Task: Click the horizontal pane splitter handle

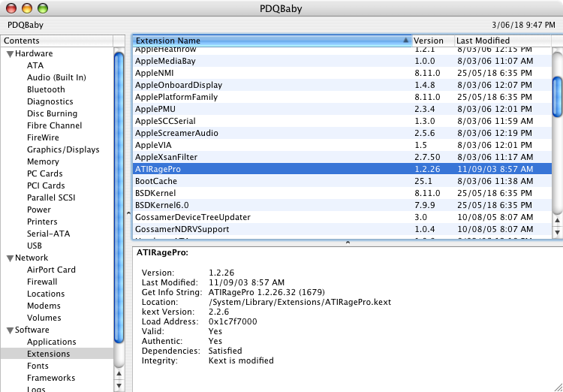Action: tap(348, 243)
